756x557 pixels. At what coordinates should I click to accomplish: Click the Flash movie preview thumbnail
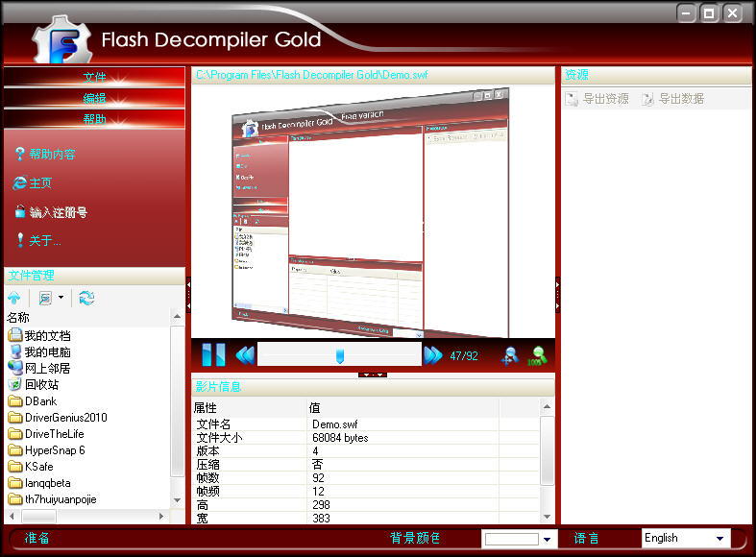[x=370, y=212]
